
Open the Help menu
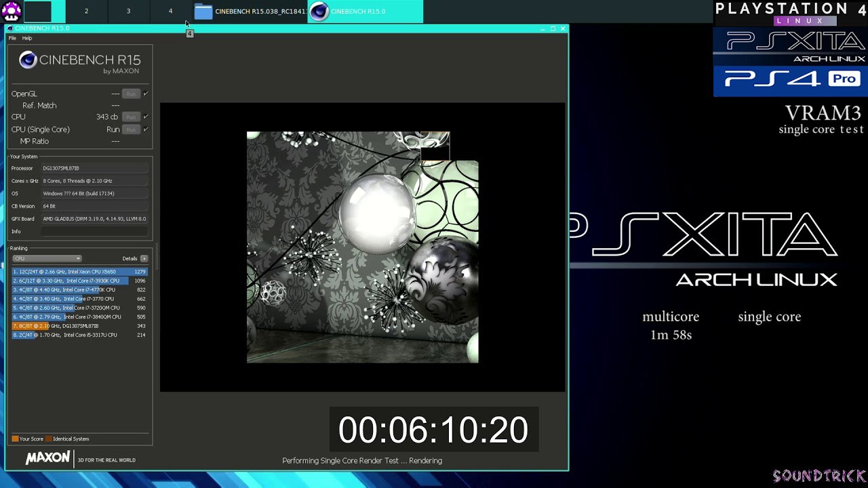[x=27, y=39]
